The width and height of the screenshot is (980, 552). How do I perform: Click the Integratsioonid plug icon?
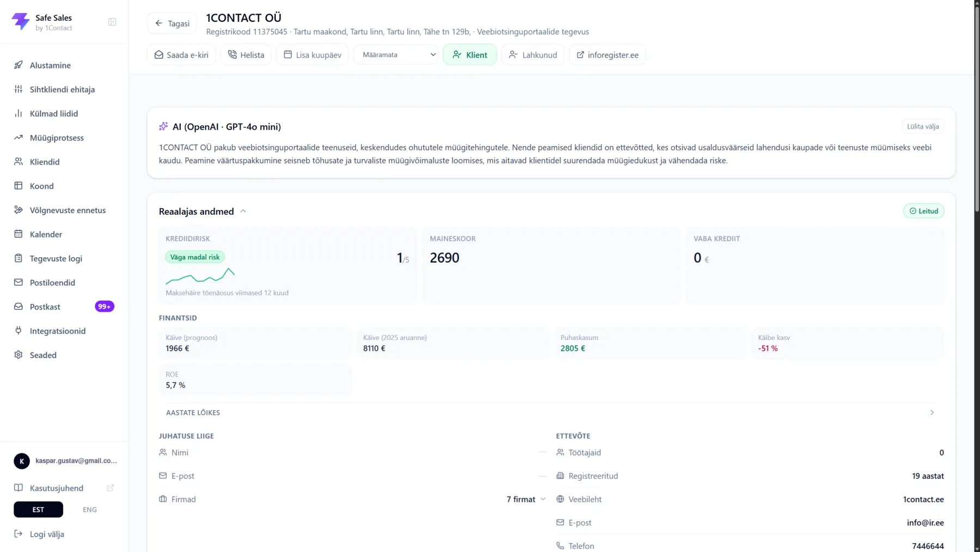coord(19,331)
